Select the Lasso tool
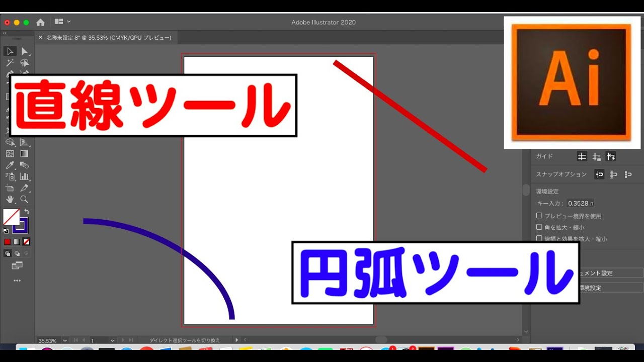The width and height of the screenshot is (644, 362). [x=24, y=63]
